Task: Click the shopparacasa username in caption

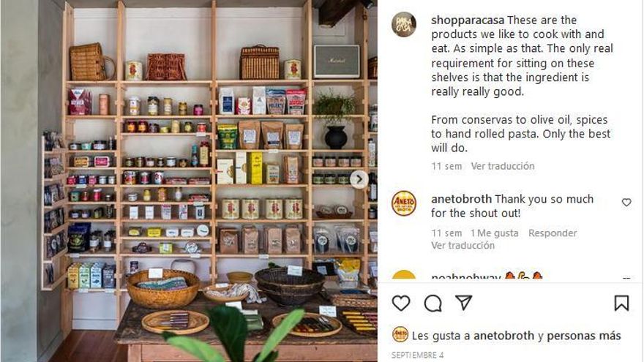Action: [468, 20]
